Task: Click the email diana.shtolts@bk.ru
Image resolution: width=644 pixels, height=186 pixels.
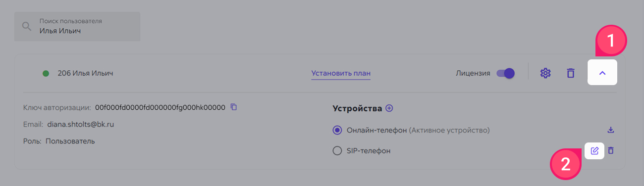Action: pos(81,124)
